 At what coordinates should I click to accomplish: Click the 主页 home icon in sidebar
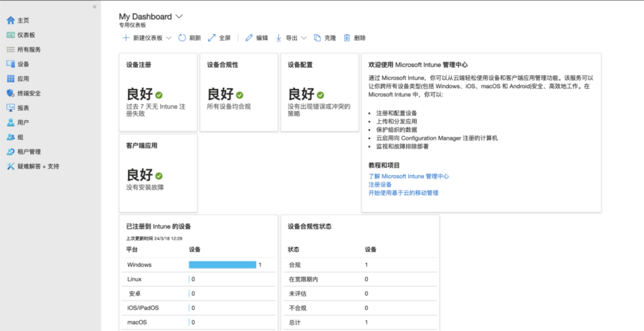[11, 20]
